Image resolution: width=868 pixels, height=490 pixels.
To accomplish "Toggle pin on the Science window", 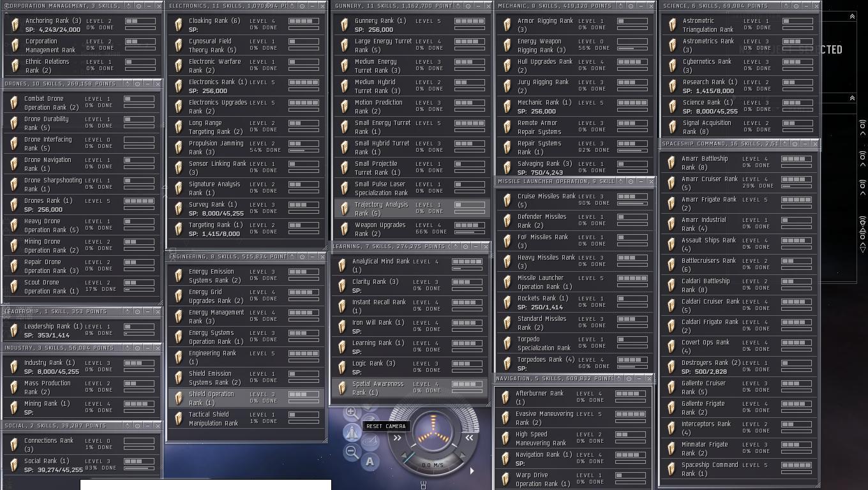I will 785,6.
